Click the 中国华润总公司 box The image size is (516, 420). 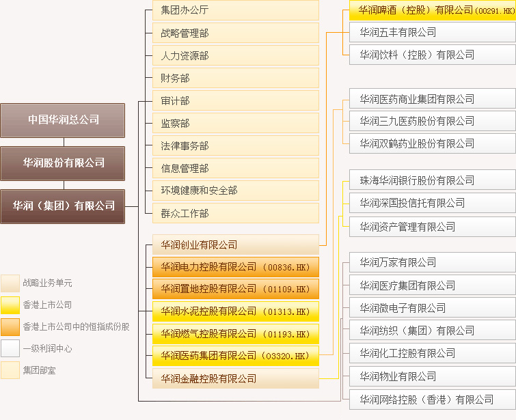pyautogui.click(x=62, y=120)
